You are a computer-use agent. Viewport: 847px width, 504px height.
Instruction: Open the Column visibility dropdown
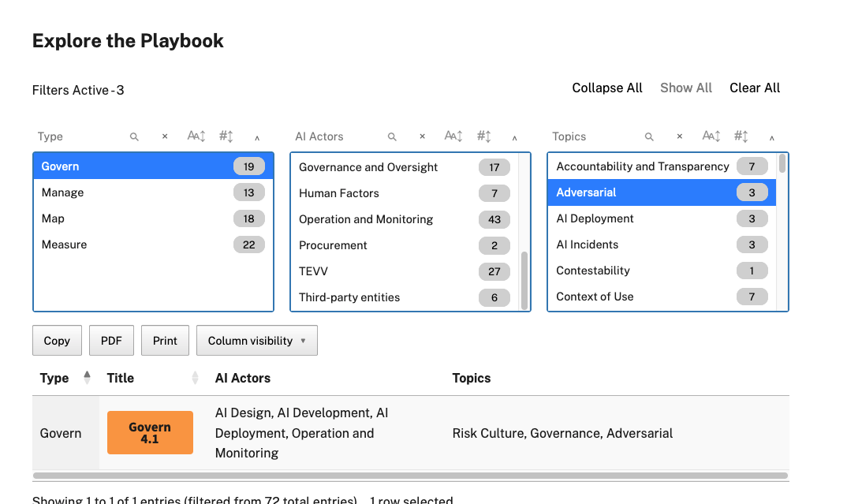pos(256,340)
